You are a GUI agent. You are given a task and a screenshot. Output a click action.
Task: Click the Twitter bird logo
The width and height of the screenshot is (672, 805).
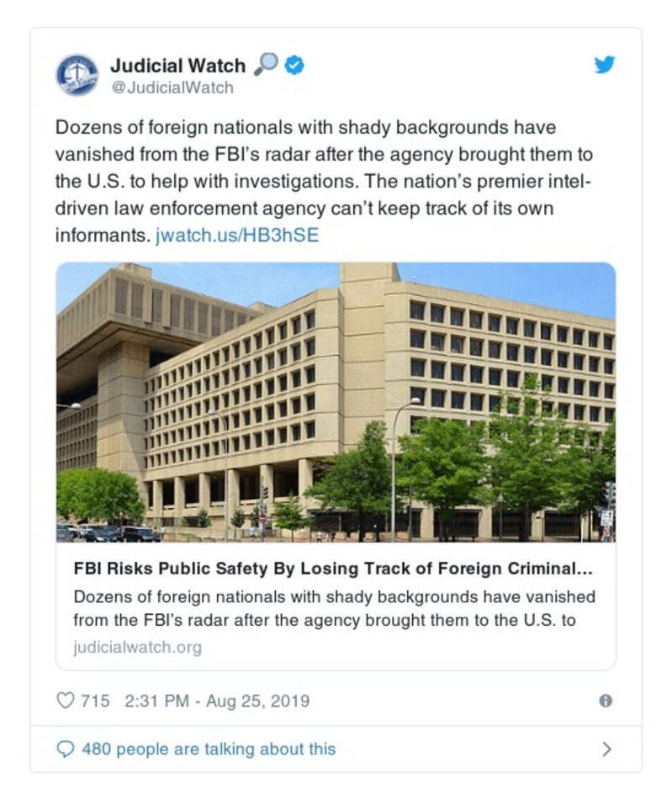tap(605, 65)
